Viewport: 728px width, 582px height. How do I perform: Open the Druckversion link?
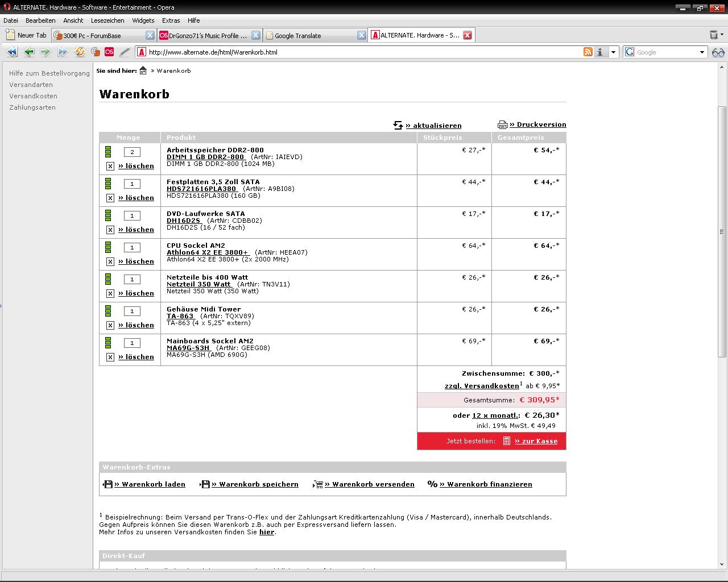click(x=538, y=124)
